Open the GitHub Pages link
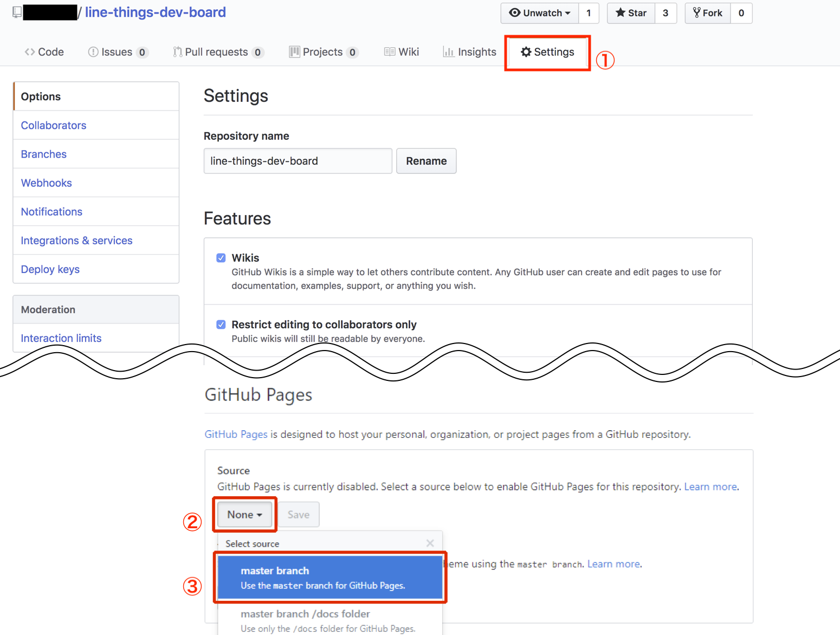Image resolution: width=840 pixels, height=635 pixels. click(236, 435)
